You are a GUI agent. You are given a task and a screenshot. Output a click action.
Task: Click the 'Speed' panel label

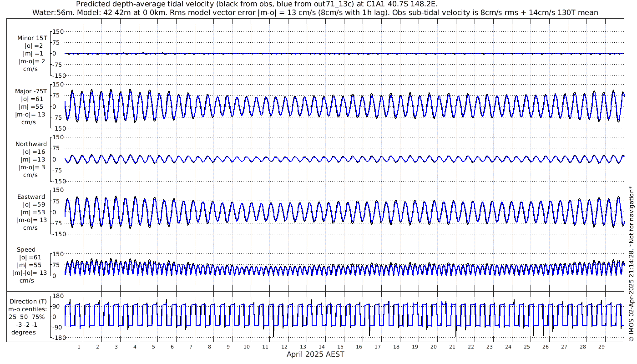pyautogui.click(x=26, y=250)
